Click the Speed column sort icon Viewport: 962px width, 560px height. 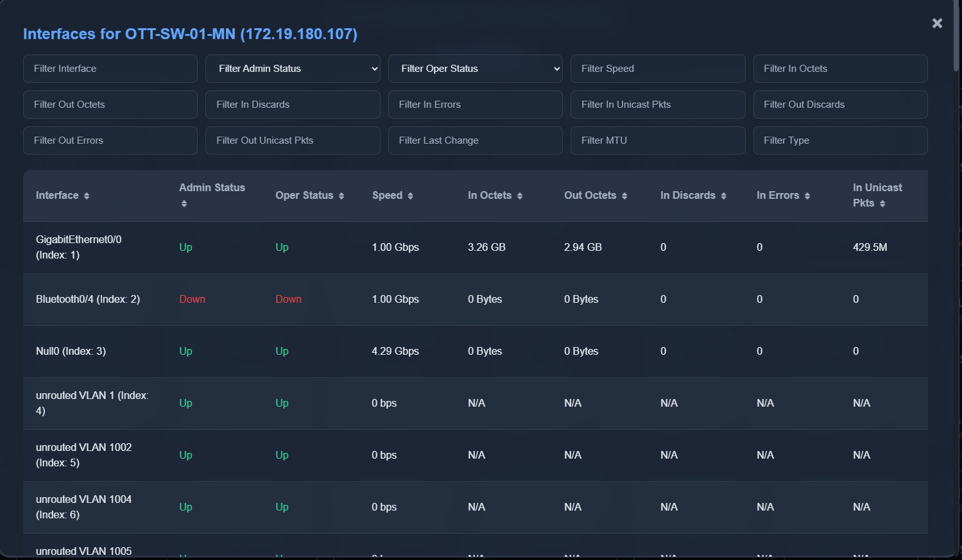(410, 196)
